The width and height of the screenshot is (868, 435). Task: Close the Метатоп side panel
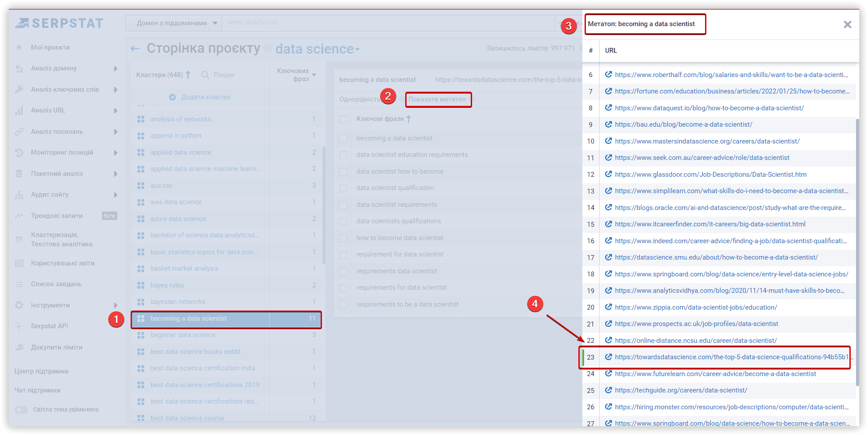[x=847, y=24]
